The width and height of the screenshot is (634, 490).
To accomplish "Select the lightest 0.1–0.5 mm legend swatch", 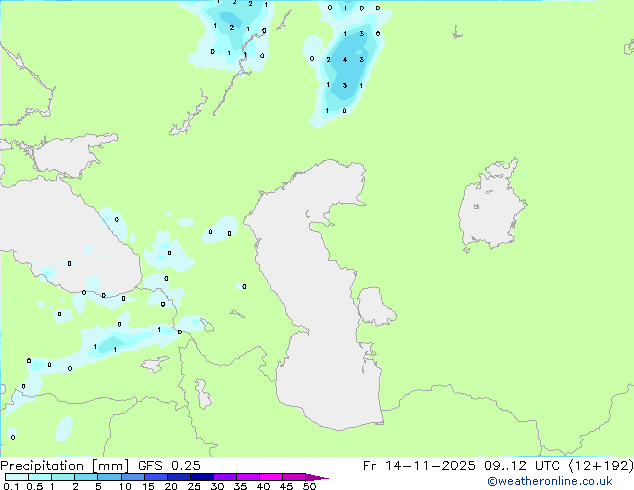I will coord(17,477).
